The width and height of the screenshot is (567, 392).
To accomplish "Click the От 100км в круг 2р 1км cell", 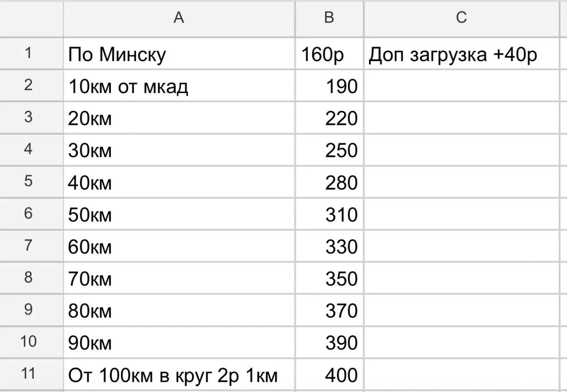I will 179,374.
